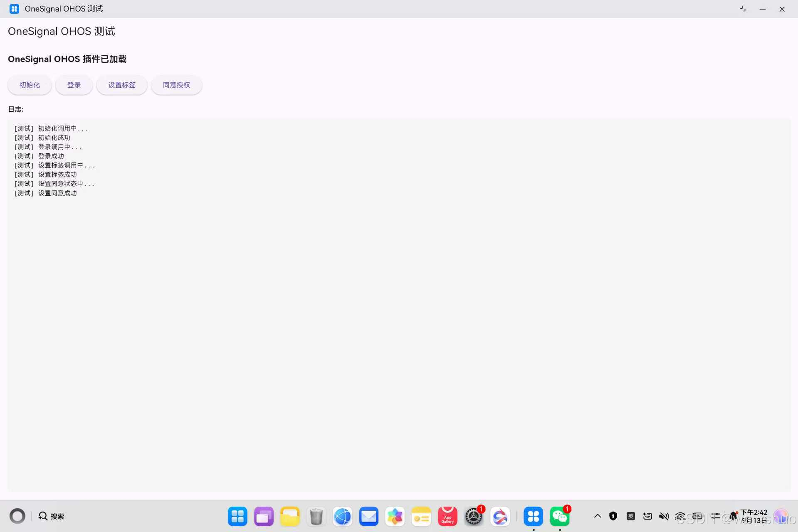Screen dimensions: 798x532
Task: Click log line 初始化调用中...
Action: (51, 128)
